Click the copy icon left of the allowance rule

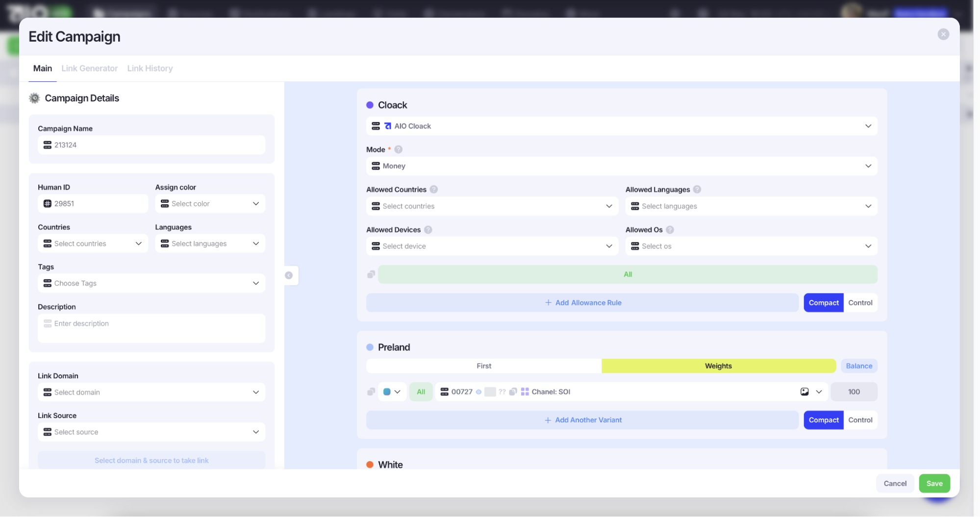[x=371, y=274]
